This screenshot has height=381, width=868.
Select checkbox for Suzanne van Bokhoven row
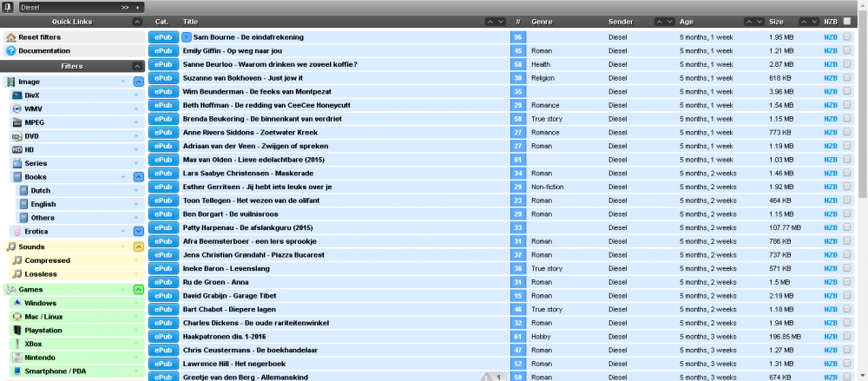(x=847, y=78)
